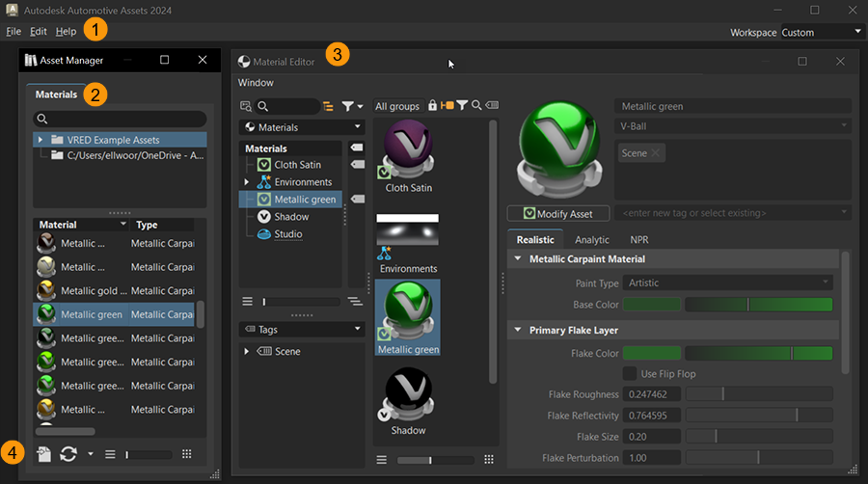Click the tag icon beside Metallic green row
The image size is (868, 484).
[358, 200]
